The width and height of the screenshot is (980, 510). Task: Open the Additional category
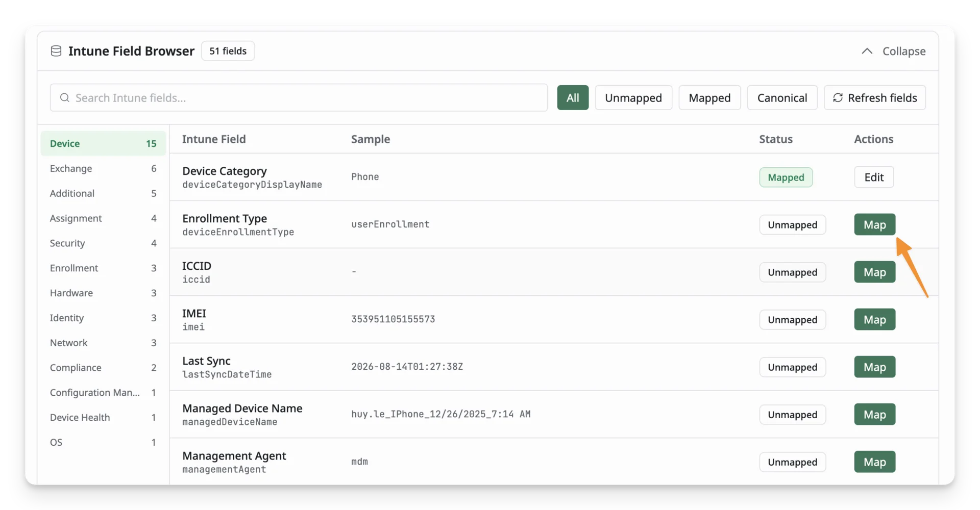[x=103, y=193]
